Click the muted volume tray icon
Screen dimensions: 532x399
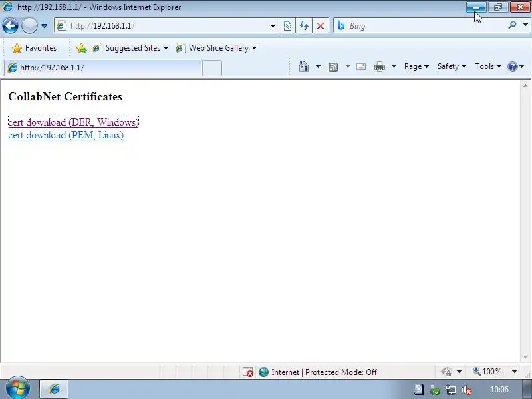point(467,390)
